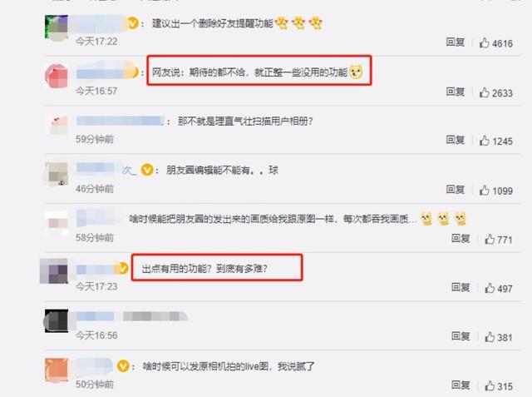Click the black avatar at 今天16:56
The image size is (532, 397).
57,320
